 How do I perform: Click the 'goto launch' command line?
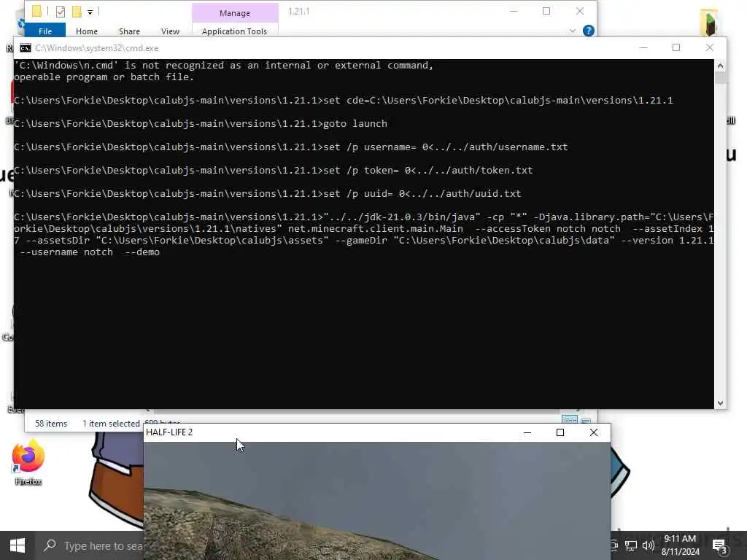[x=201, y=124]
